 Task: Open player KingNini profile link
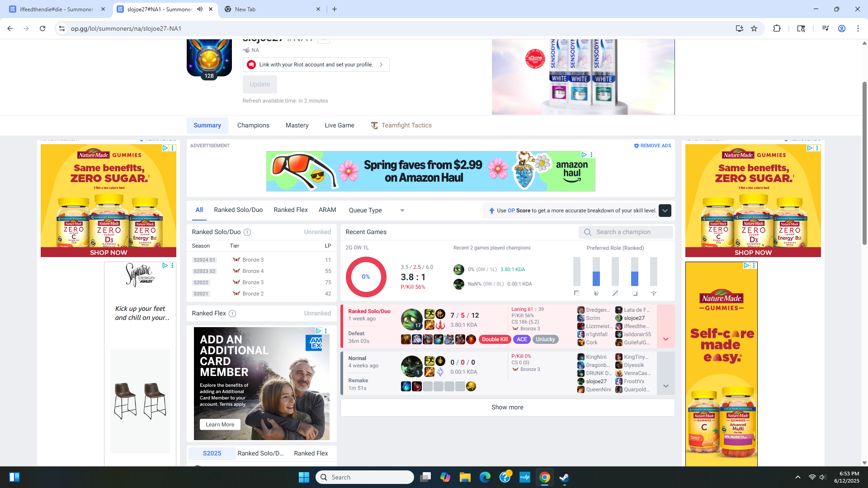click(x=596, y=357)
